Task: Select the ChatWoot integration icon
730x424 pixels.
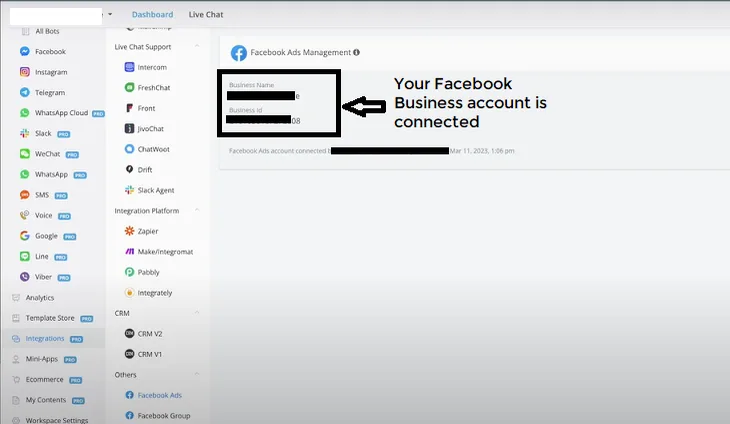Action: [x=129, y=149]
